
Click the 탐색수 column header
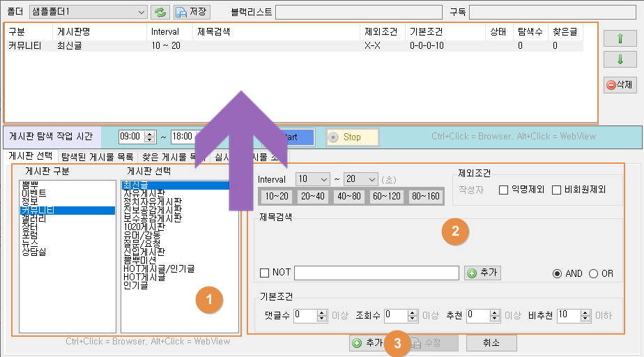click(530, 31)
